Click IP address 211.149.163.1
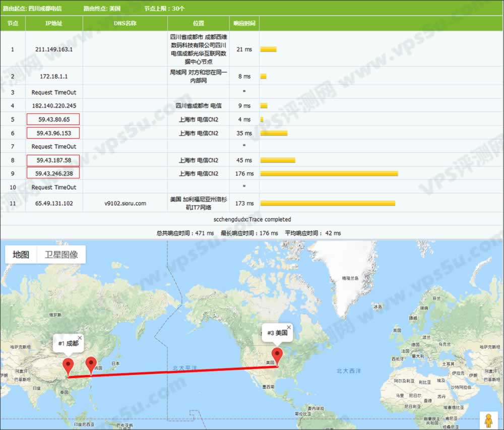This screenshot has width=504, height=430. [x=54, y=49]
